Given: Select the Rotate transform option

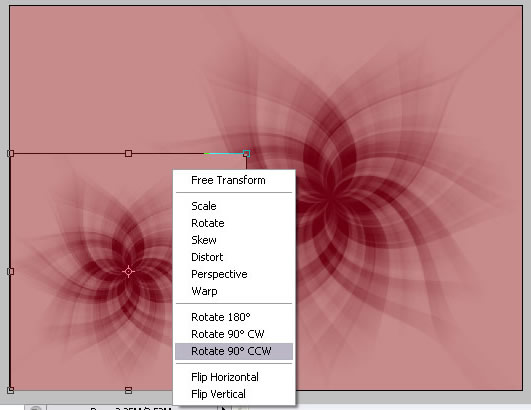Looking at the screenshot, I should pos(234,223).
